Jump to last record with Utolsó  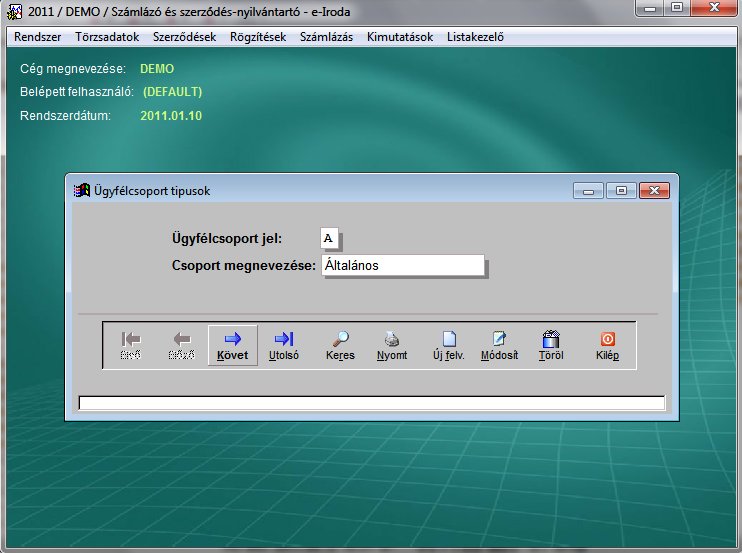[284, 345]
